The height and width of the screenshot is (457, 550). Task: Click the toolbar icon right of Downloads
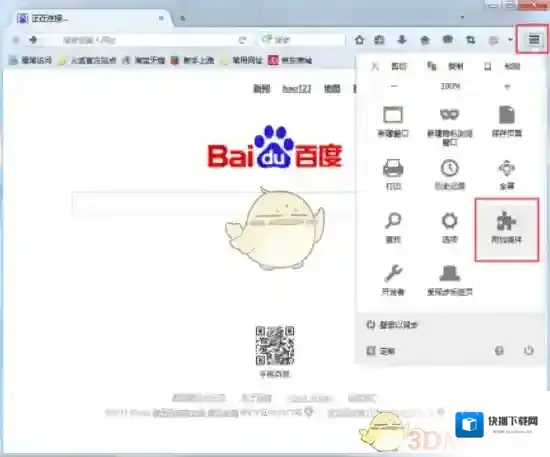tap(425, 40)
